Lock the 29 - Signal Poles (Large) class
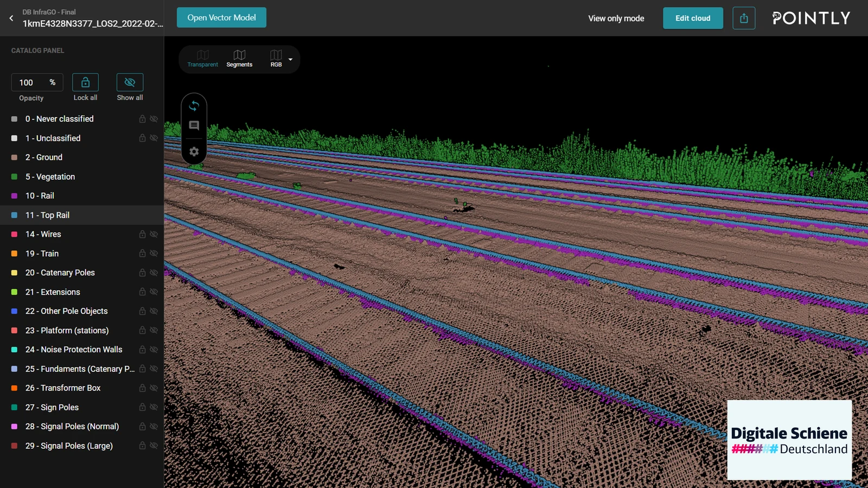The height and width of the screenshot is (488, 868). tap(142, 446)
